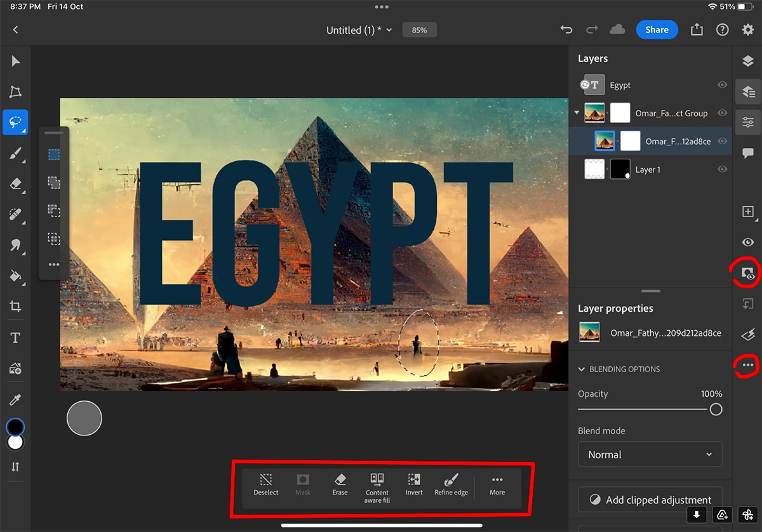Hide Layer 1
The height and width of the screenshot is (532, 762).
(x=722, y=170)
